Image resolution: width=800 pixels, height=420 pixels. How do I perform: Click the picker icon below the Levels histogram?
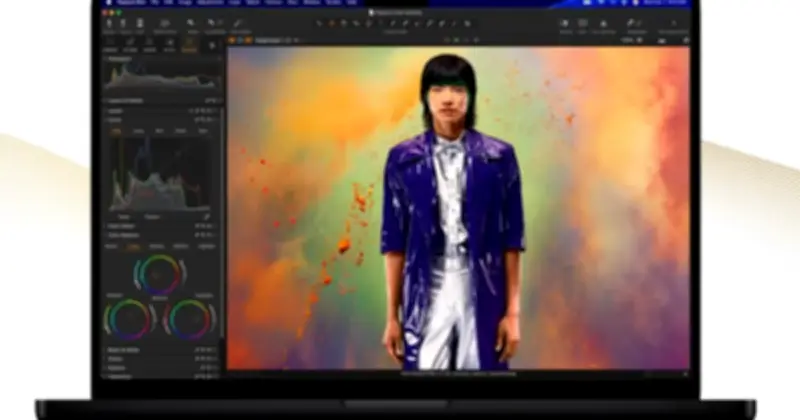pos(207,215)
